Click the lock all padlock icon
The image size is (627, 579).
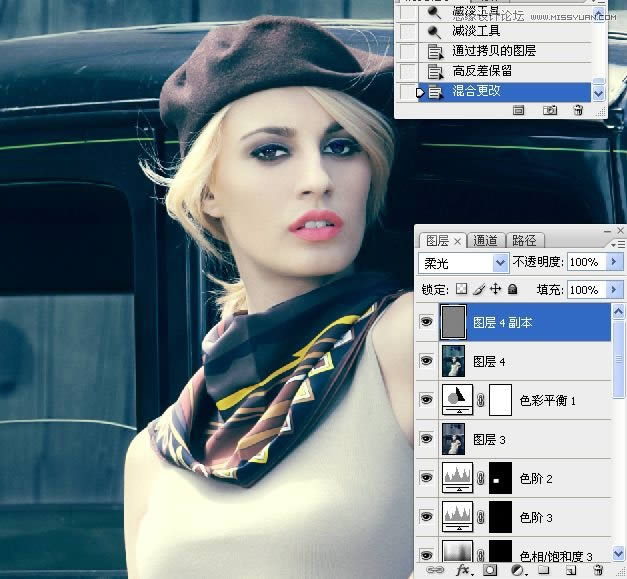[512, 290]
